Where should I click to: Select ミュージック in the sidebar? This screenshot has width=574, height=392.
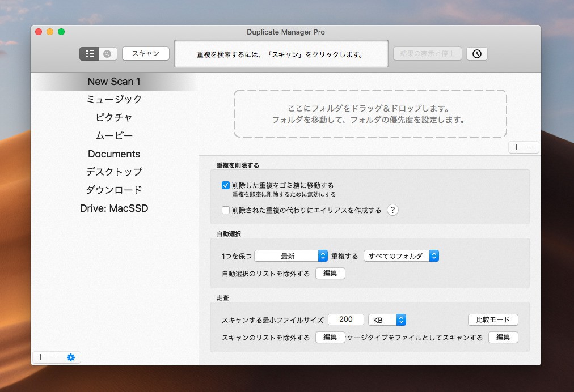pyautogui.click(x=114, y=99)
